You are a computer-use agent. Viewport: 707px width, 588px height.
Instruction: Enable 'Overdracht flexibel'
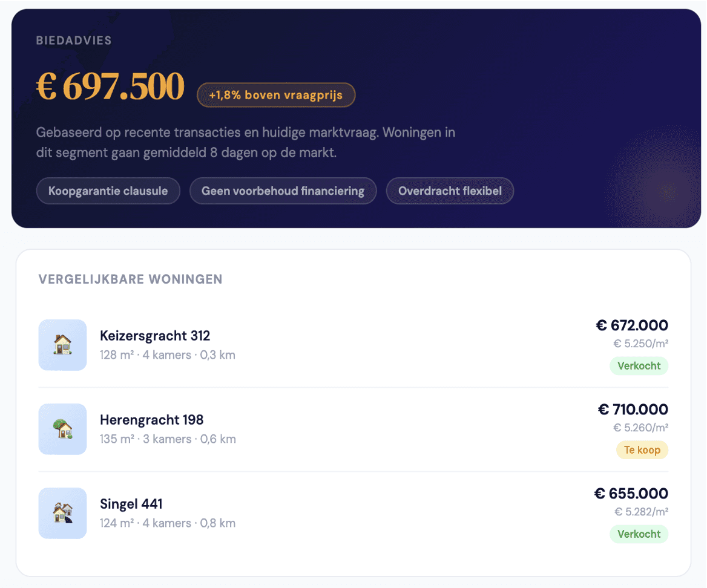tap(450, 191)
